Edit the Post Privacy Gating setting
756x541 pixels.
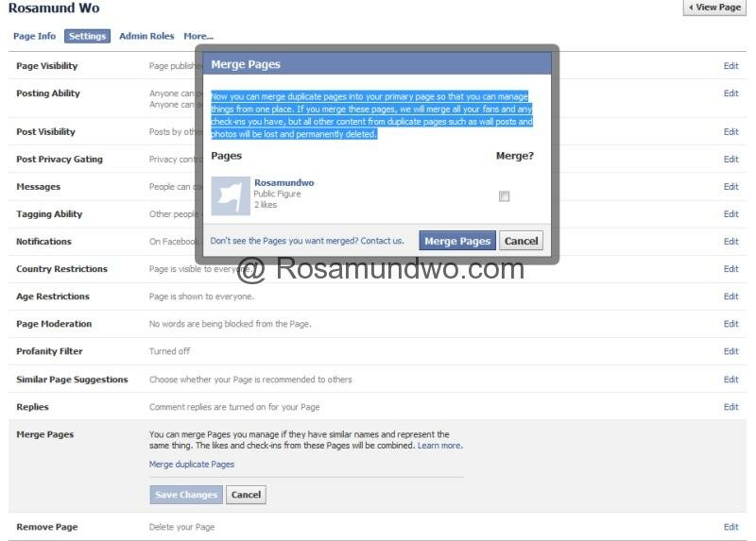coord(730,160)
